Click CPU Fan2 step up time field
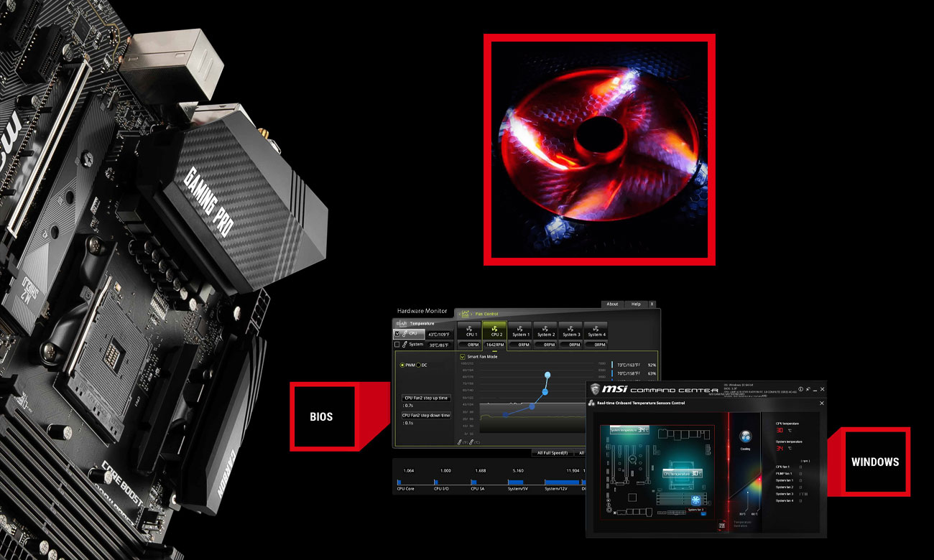The image size is (934, 560). pyautogui.click(x=426, y=398)
